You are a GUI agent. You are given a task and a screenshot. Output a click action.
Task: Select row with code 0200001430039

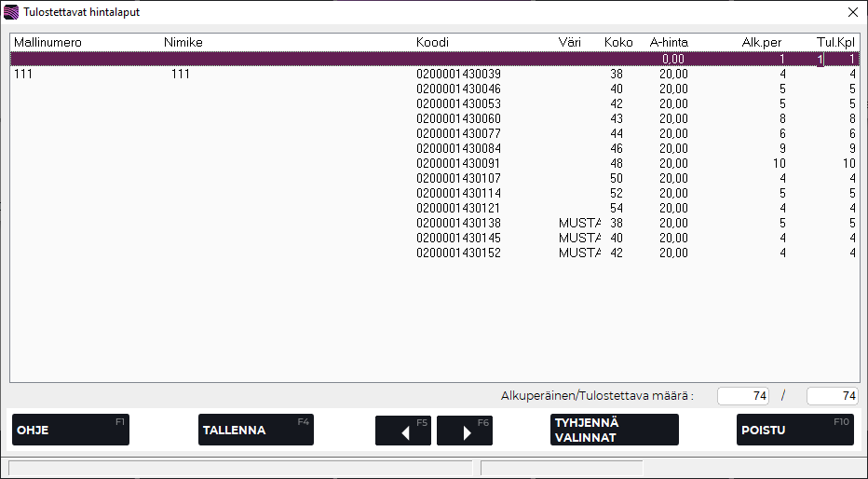pyautogui.click(x=458, y=75)
